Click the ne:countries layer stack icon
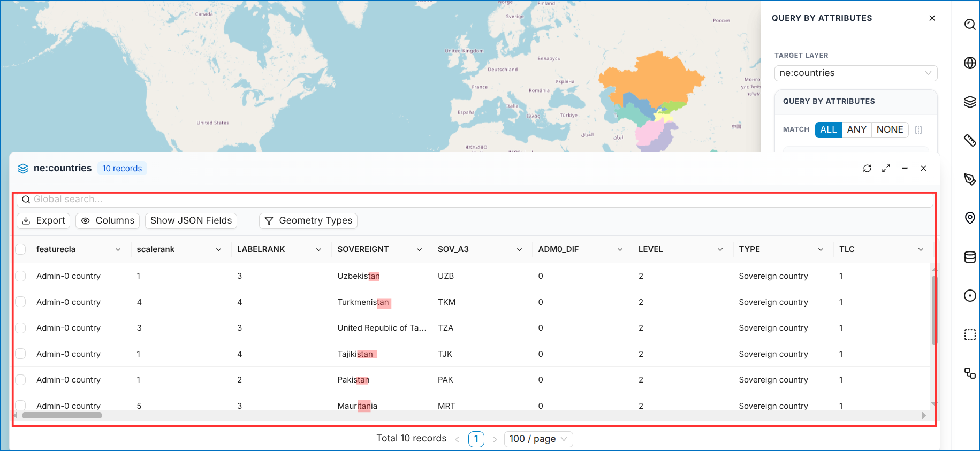The width and height of the screenshot is (980, 451). point(23,169)
